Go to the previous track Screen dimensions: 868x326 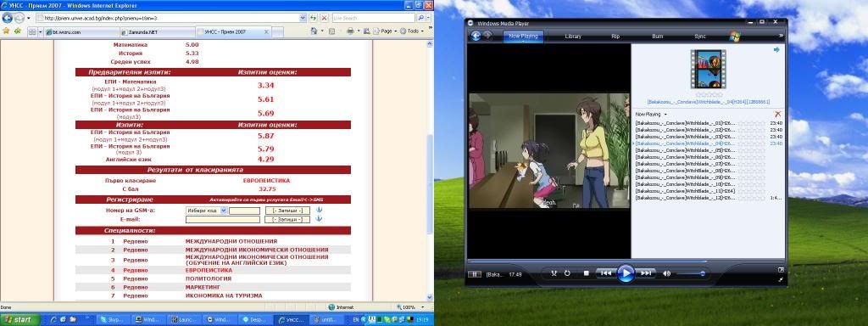606,273
